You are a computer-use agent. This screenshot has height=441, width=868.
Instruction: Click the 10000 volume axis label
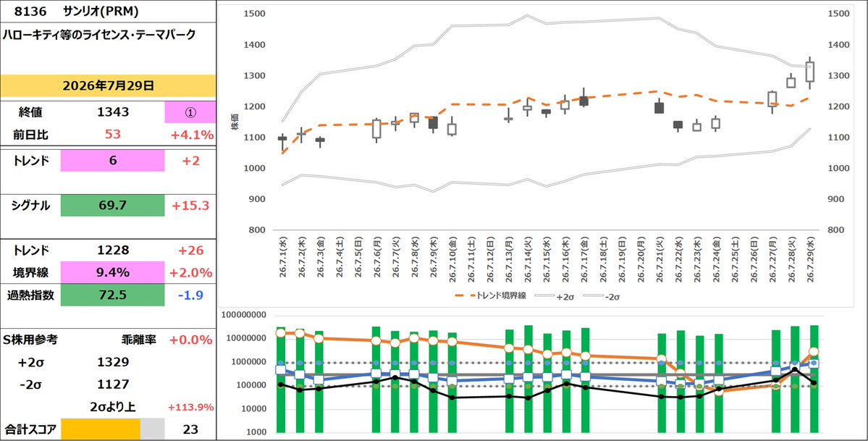pos(253,409)
